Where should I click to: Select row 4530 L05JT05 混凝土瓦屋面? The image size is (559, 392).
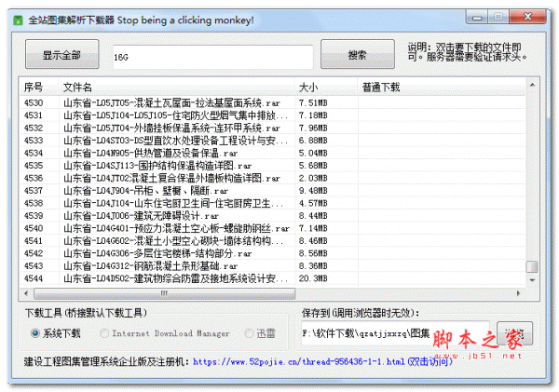273,103
